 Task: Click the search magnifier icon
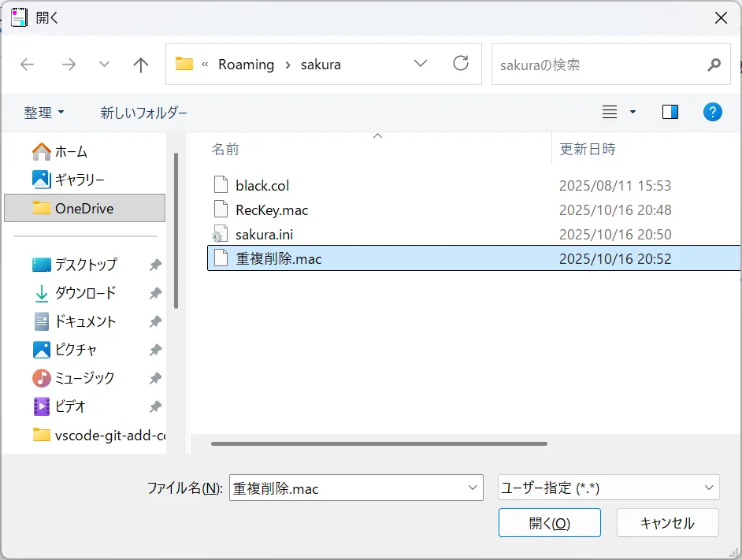pyautogui.click(x=714, y=65)
